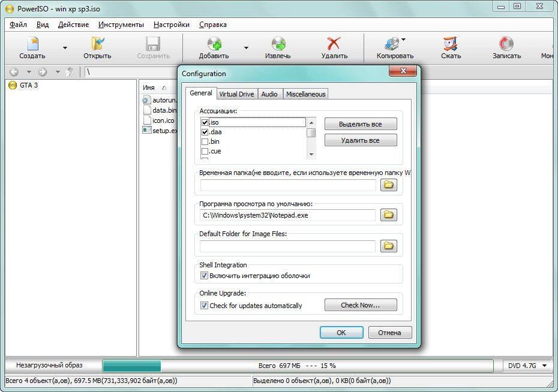
Task: Click the Добавить (Add files) icon
Action: click(x=214, y=44)
